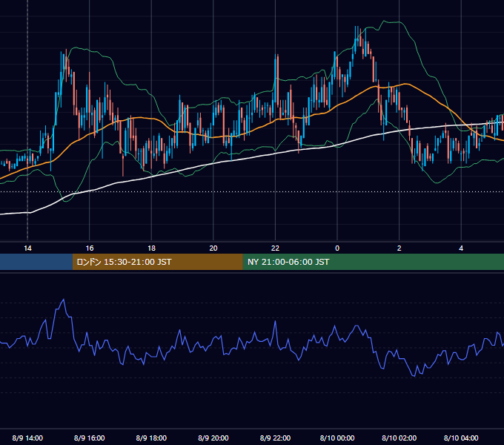Click hour label 22 on price chart axis
This screenshot has height=445, width=504.
pyautogui.click(x=275, y=248)
